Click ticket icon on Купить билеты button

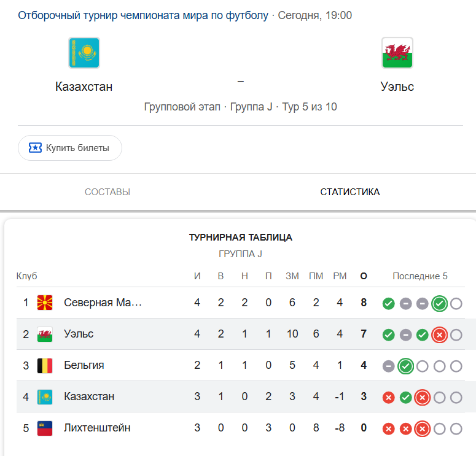click(35, 148)
